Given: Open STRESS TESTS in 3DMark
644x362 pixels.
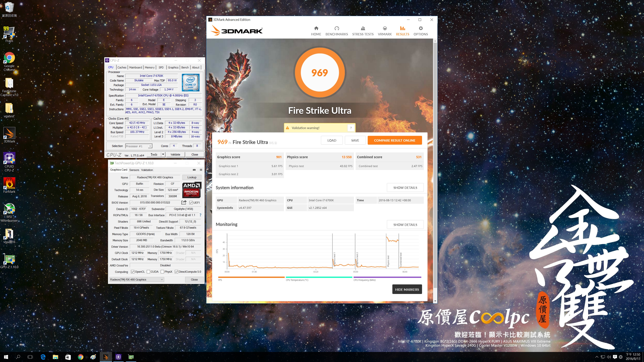Looking at the screenshot, I should point(363,31).
